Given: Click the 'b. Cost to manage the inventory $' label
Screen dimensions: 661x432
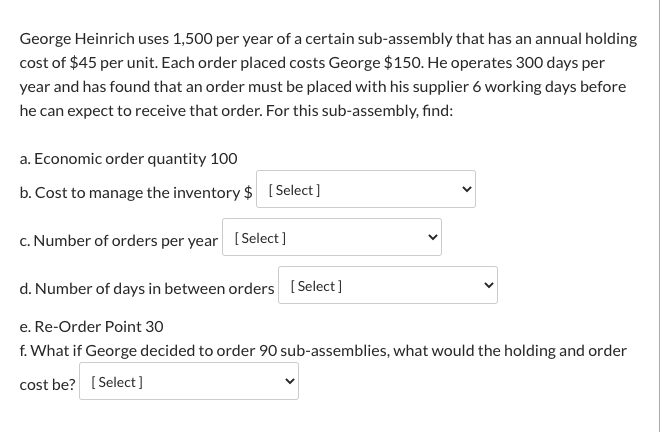Looking at the screenshot, I should (x=136, y=193).
